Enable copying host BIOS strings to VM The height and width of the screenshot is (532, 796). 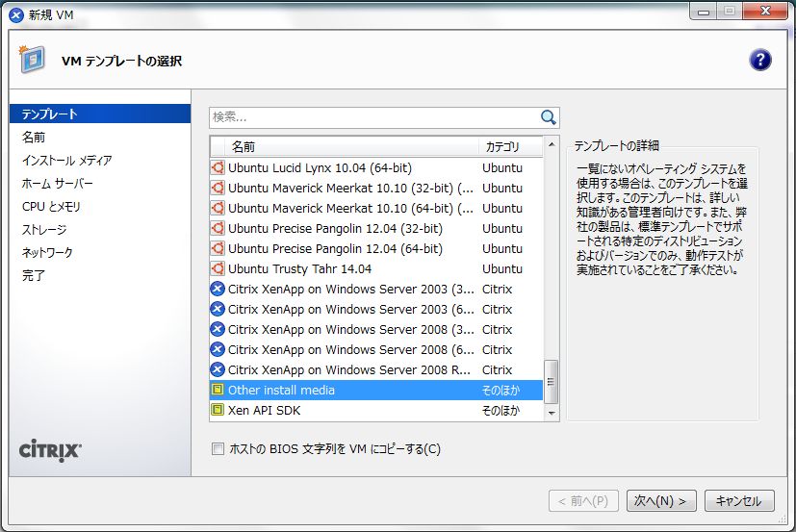(x=218, y=448)
